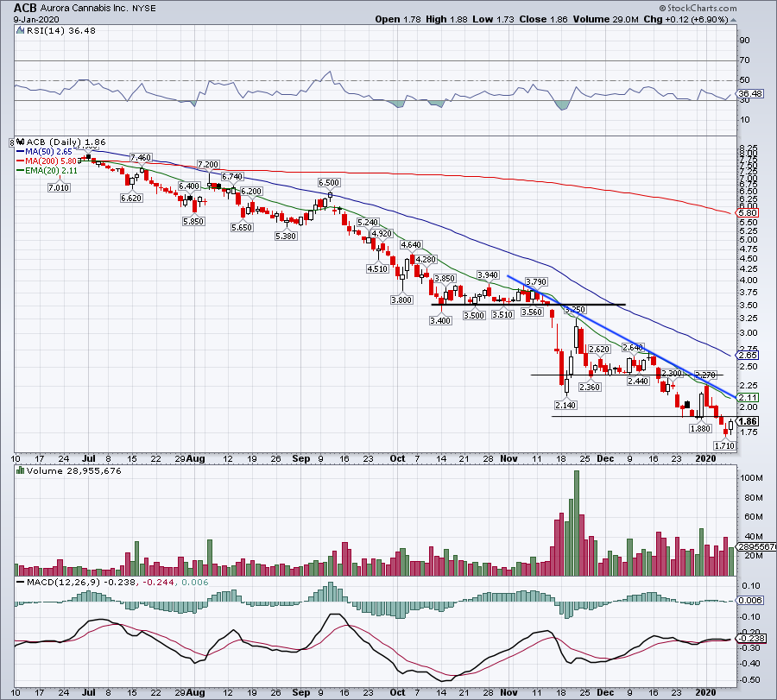This screenshot has height=700, width=777.
Task: Click the 2.620 price annotation
Action: tap(599, 350)
